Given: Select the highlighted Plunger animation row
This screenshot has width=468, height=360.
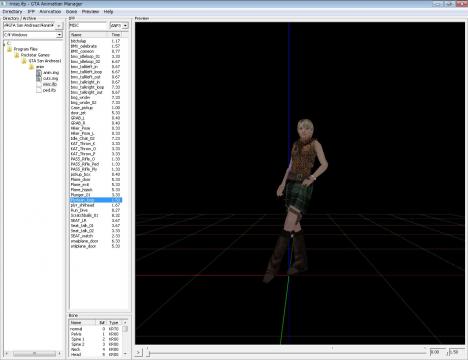Looking at the screenshot, I should pos(96,200).
